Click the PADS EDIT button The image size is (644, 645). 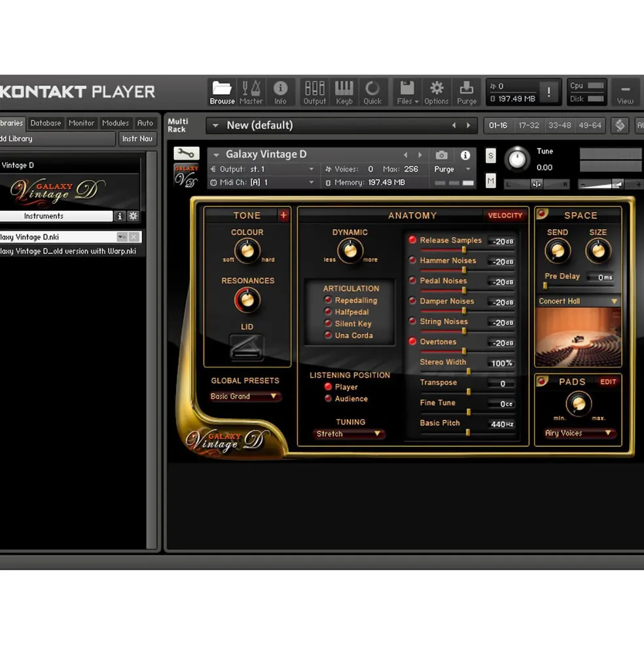point(608,381)
